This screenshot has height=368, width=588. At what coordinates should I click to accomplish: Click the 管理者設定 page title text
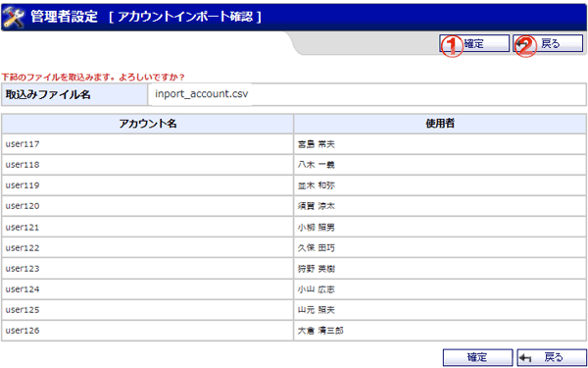coord(64,18)
